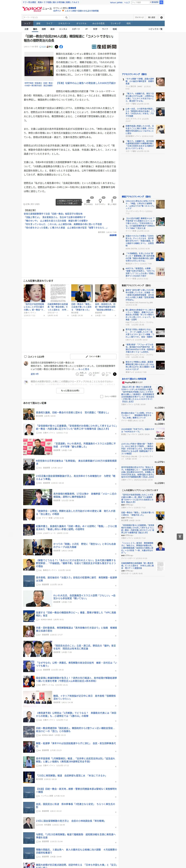The height and width of the screenshot is (868, 186).
Task: Click comment bubble count 122 under headline
Action: (43, 47)
